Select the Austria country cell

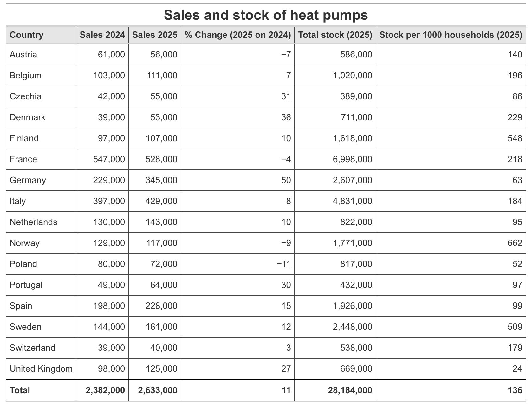tap(23, 55)
